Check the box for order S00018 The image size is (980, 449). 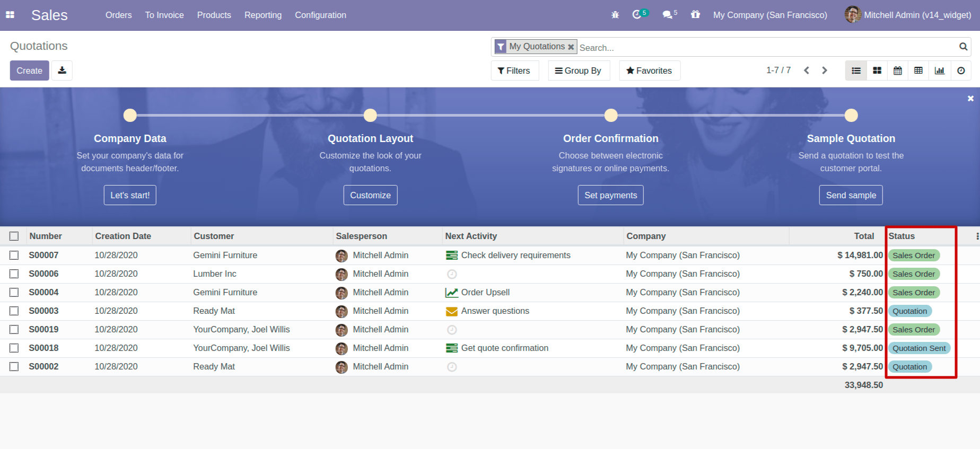point(14,348)
